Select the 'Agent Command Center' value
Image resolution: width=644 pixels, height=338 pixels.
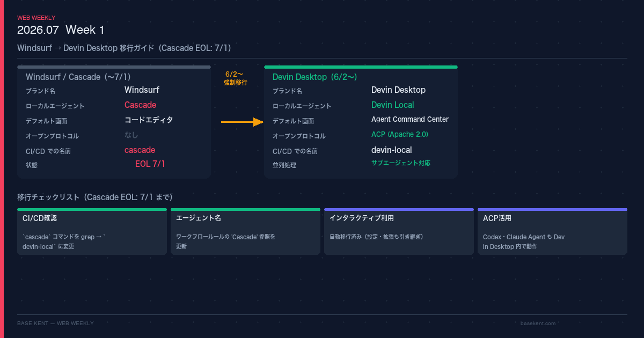(410, 119)
